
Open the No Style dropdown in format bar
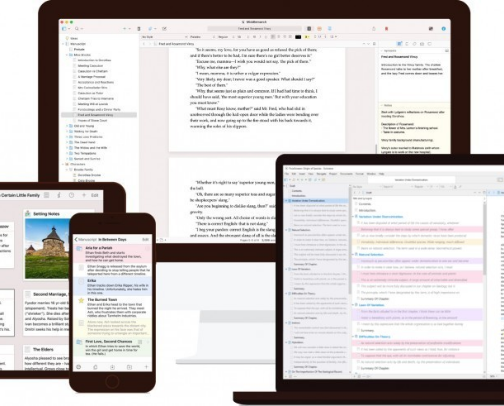[164, 37]
